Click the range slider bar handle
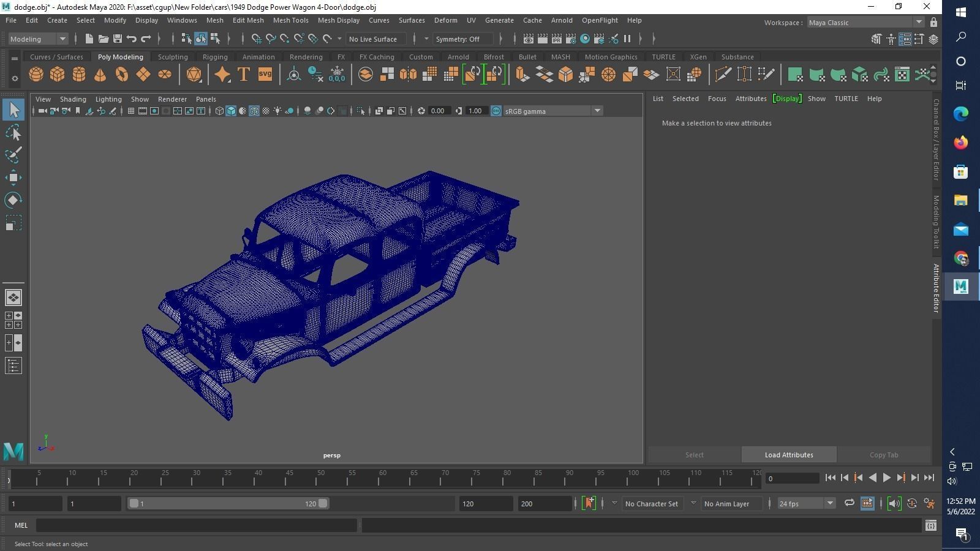This screenshot has width=980, height=551. (228, 503)
